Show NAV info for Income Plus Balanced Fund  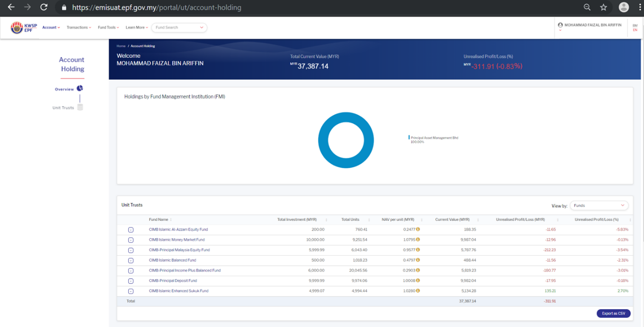click(418, 270)
